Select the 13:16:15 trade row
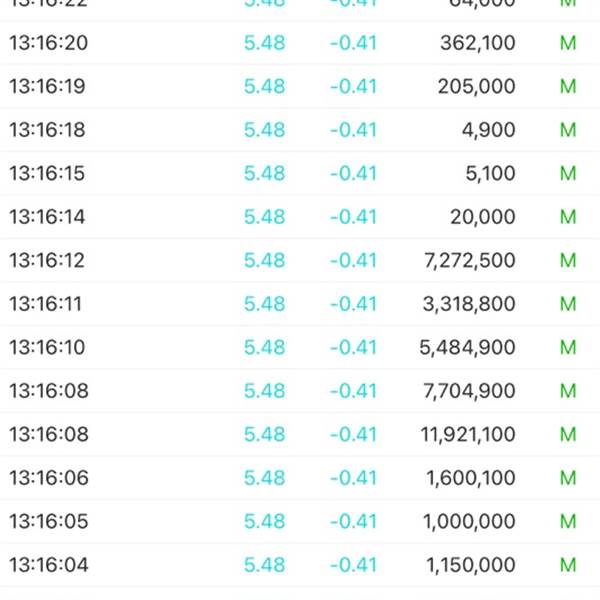The image size is (600, 600). click(x=300, y=173)
